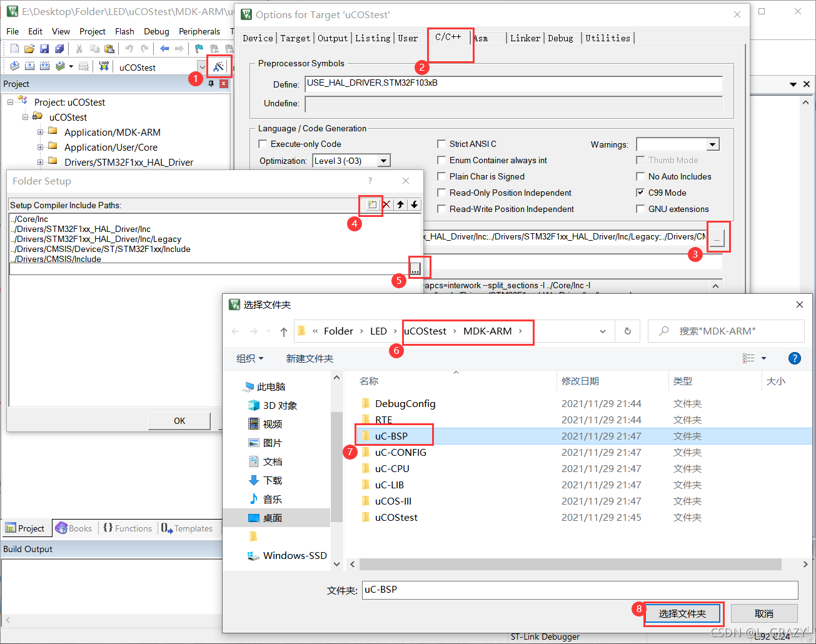Switch to the Functions panel tab
This screenshot has width=816, height=644.
[x=128, y=528]
